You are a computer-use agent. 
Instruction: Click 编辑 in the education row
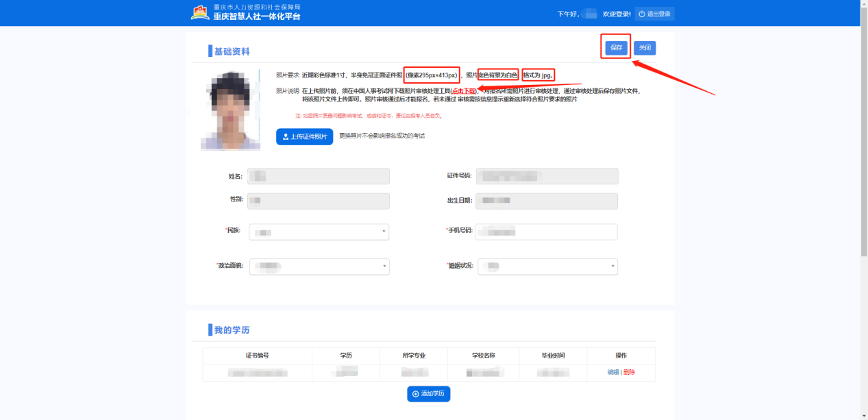point(613,372)
